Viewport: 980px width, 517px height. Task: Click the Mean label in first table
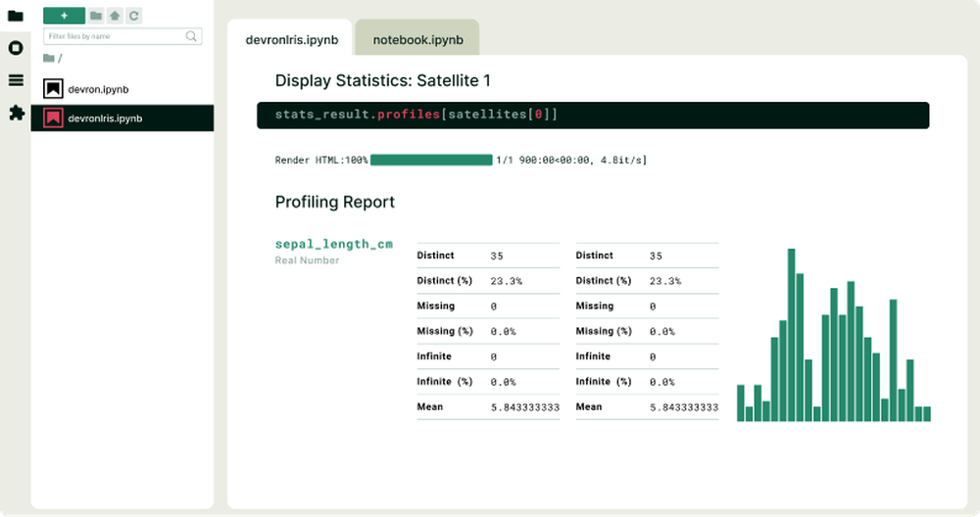(430, 406)
